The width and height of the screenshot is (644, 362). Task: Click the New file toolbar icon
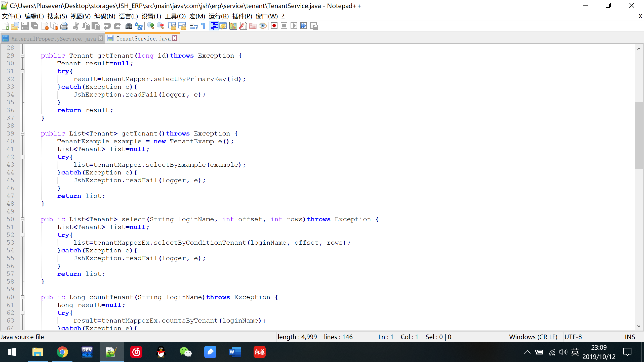point(6,26)
